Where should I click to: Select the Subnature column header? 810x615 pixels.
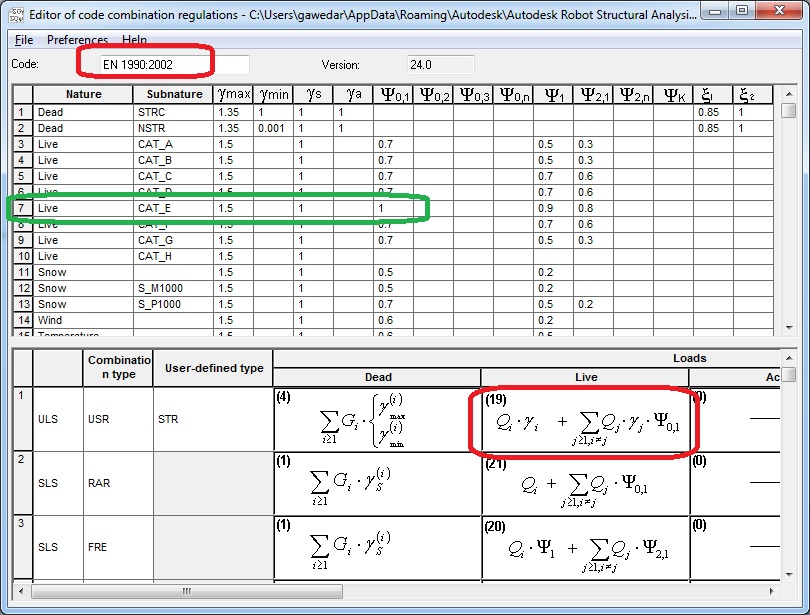click(x=174, y=94)
